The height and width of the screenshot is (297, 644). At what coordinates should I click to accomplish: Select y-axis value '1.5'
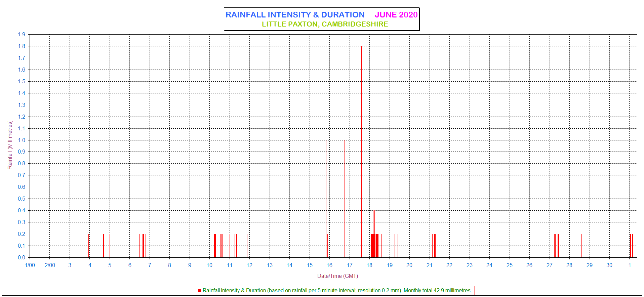(22, 82)
